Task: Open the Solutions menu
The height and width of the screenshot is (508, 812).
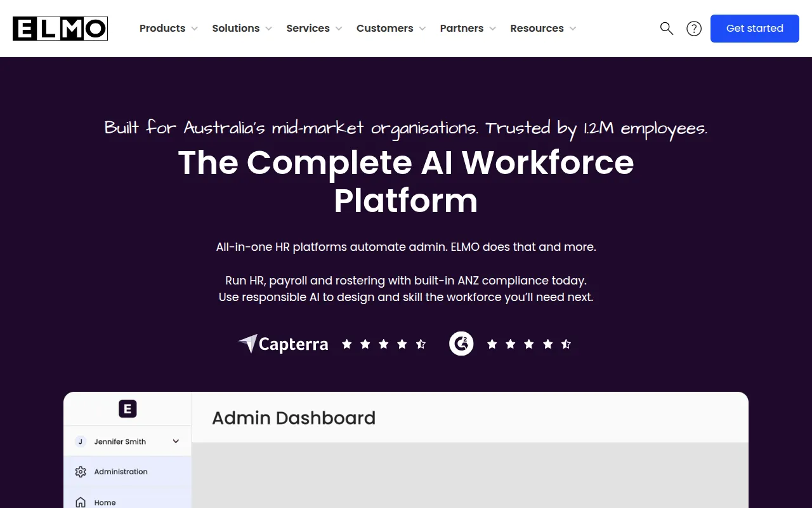Action: [x=236, y=29]
